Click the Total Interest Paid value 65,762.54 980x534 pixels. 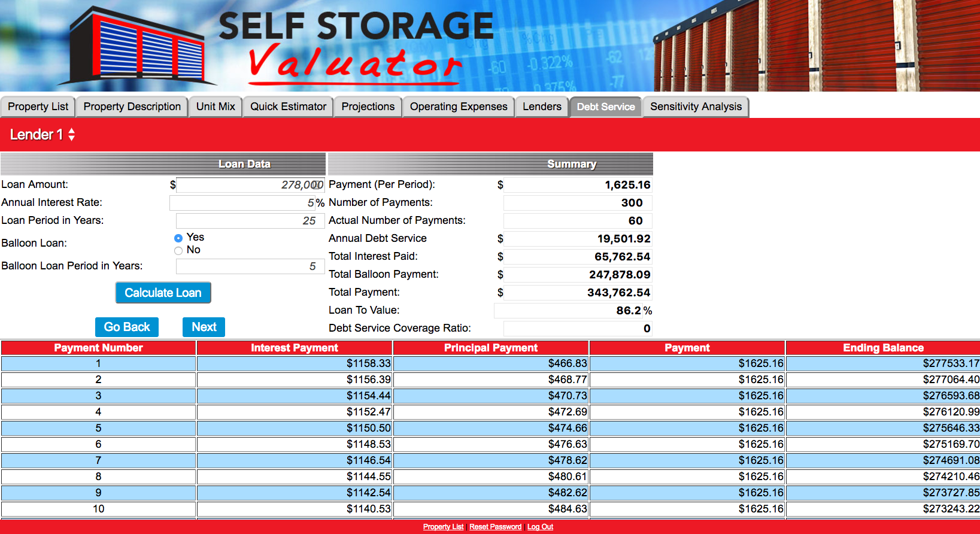point(578,257)
